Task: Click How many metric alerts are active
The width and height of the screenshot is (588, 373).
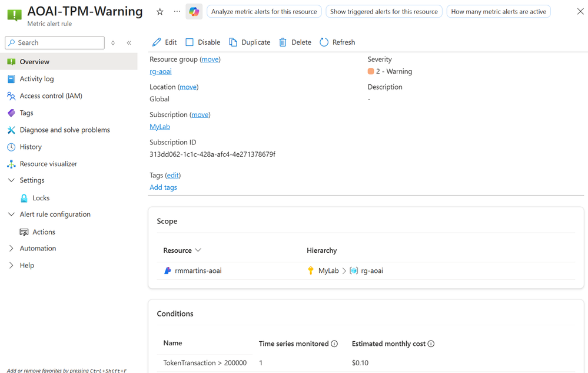Action: (499, 12)
